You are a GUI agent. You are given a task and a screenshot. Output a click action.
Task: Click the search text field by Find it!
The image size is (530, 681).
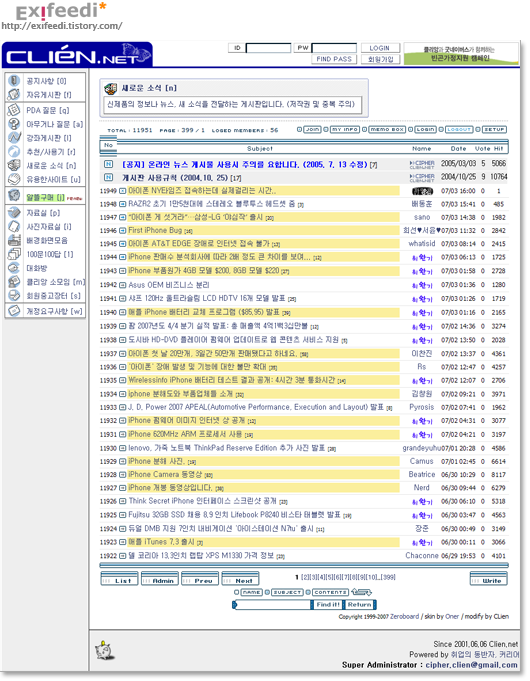pos(273,605)
